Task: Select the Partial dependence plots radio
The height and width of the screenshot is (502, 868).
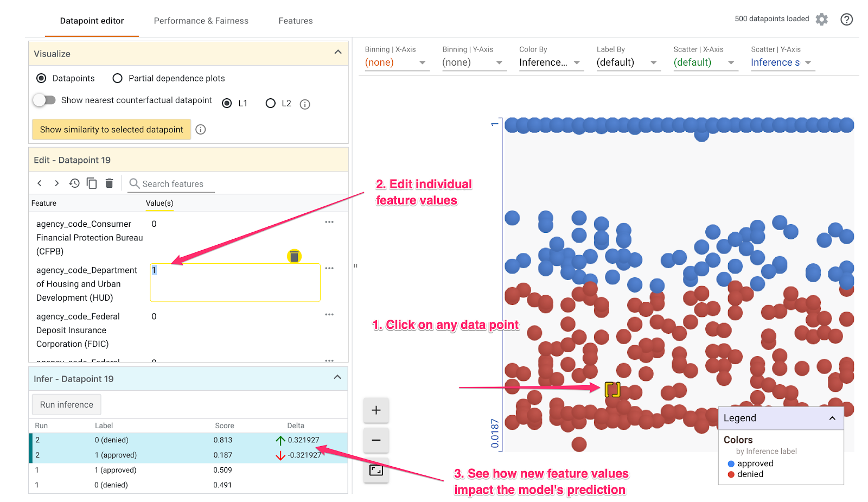Action: 117,78
